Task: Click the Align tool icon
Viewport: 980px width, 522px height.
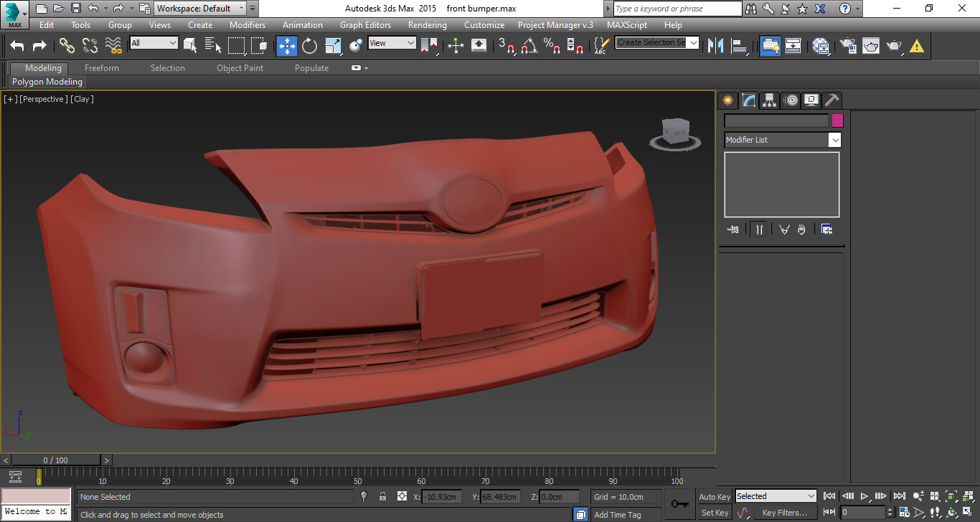Action: click(739, 46)
